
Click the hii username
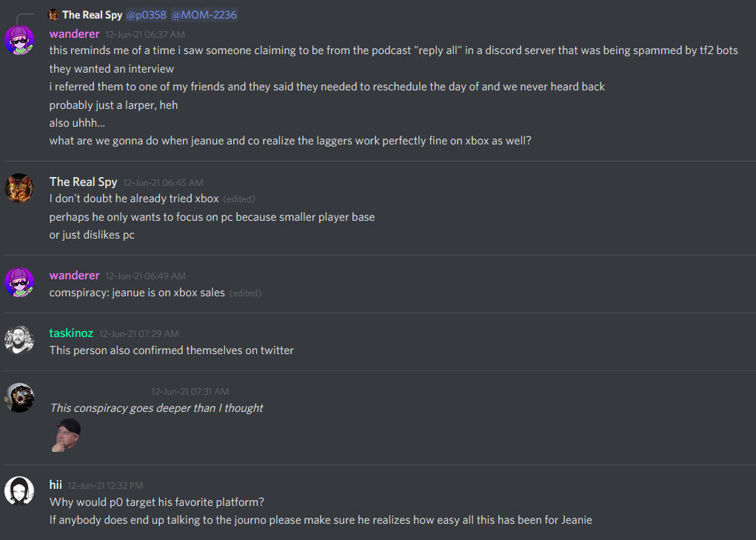56,484
